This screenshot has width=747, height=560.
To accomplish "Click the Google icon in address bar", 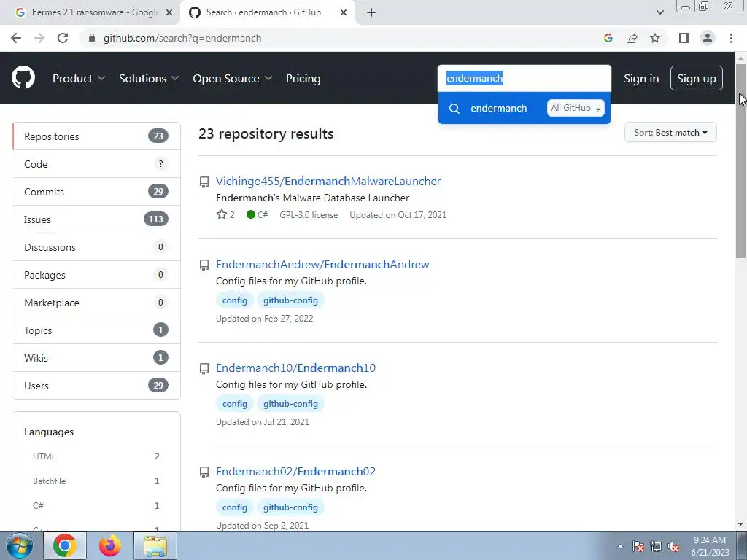I will tap(608, 38).
